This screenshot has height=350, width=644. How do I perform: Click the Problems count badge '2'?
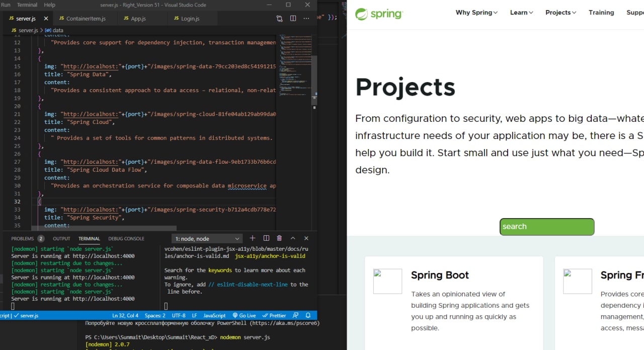point(41,239)
